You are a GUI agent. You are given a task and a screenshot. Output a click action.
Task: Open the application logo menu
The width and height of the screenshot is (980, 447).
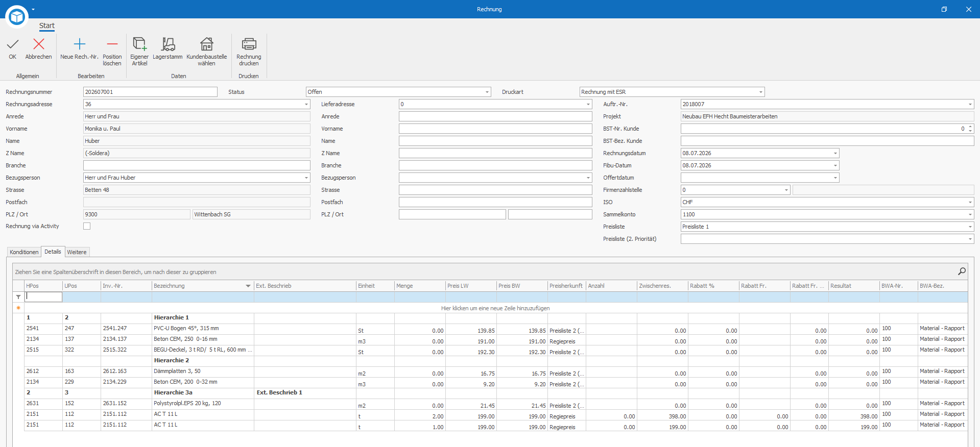click(x=17, y=17)
